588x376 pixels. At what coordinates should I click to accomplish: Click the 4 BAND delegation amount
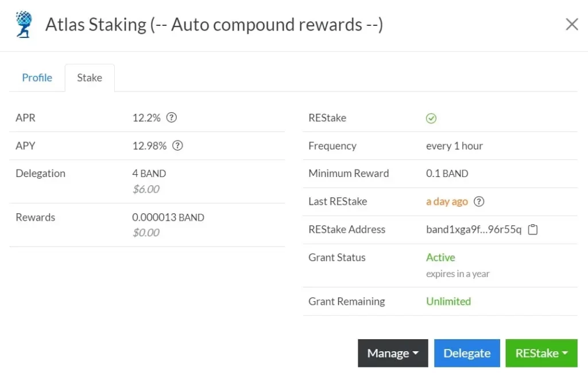click(x=149, y=174)
